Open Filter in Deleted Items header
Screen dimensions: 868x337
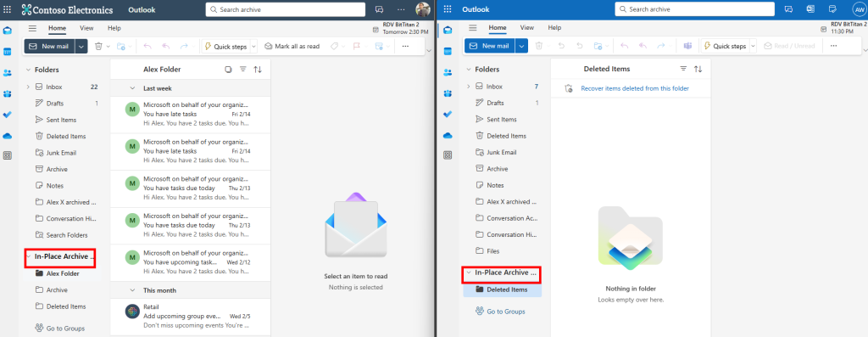tap(683, 69)
